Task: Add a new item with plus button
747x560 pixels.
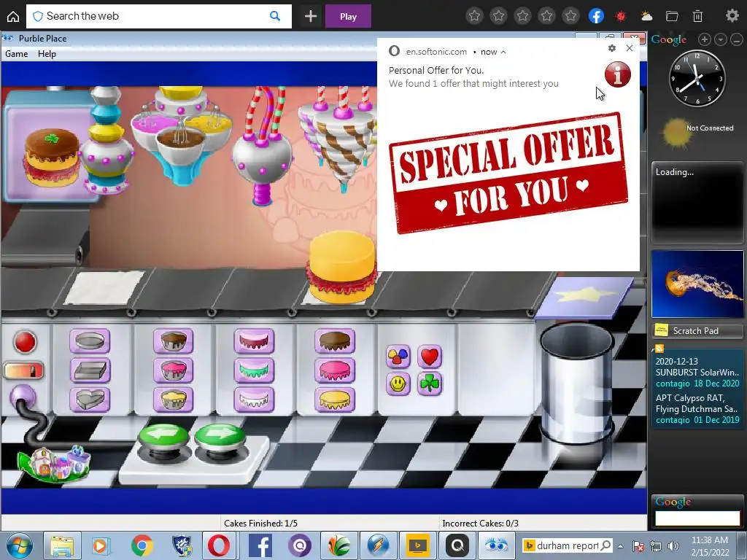Action: pyautogui.click(x=311, y=16)
